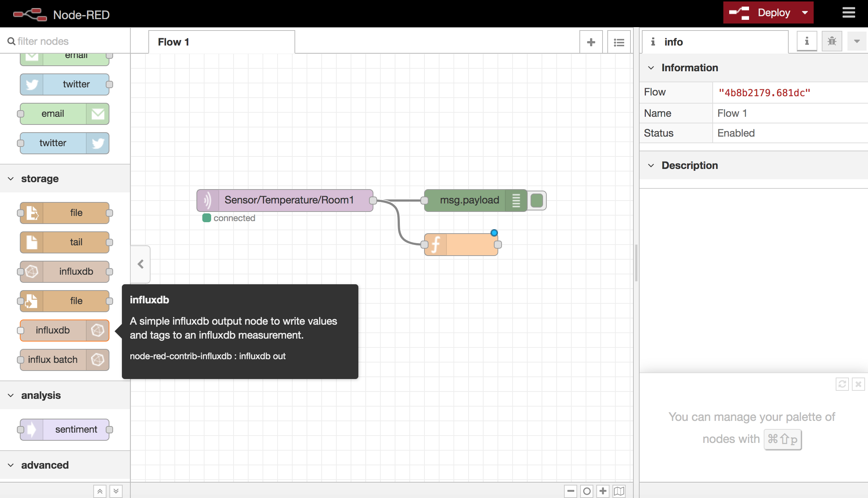The height and width of the screenshot is (498, 868).
Task: Collapse all palette categories double-up arrow
Action: (x=100, y=491)
